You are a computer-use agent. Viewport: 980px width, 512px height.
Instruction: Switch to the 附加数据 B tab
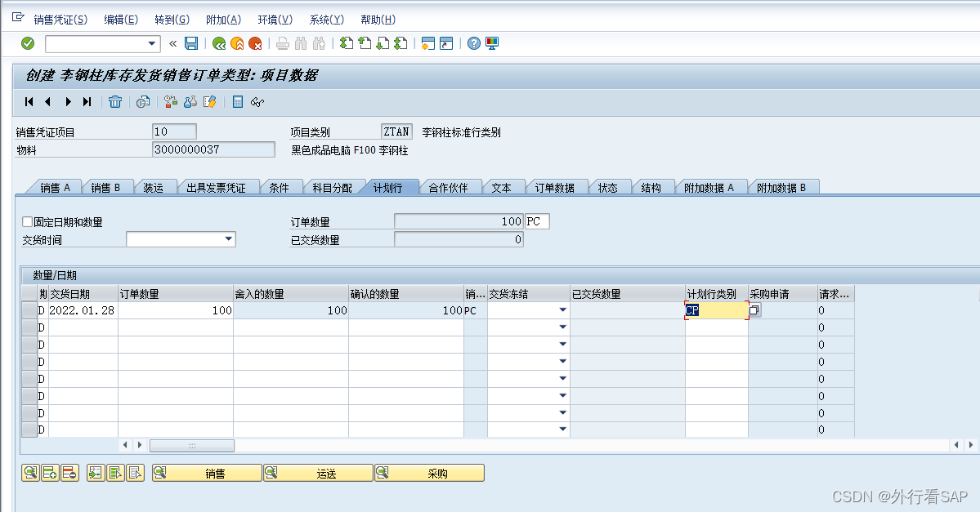coord(781,187)
